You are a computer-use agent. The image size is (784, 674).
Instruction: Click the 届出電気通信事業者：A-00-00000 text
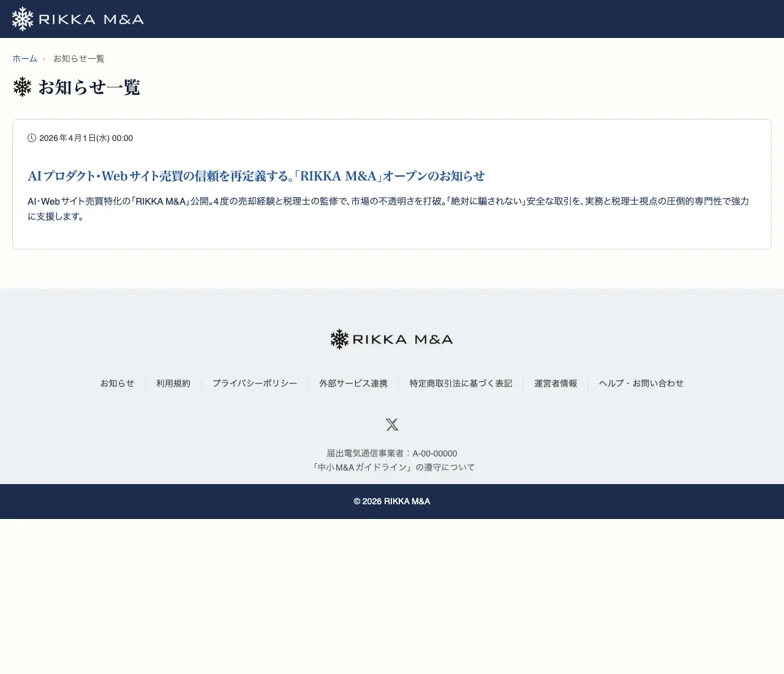tap(392, 453)
